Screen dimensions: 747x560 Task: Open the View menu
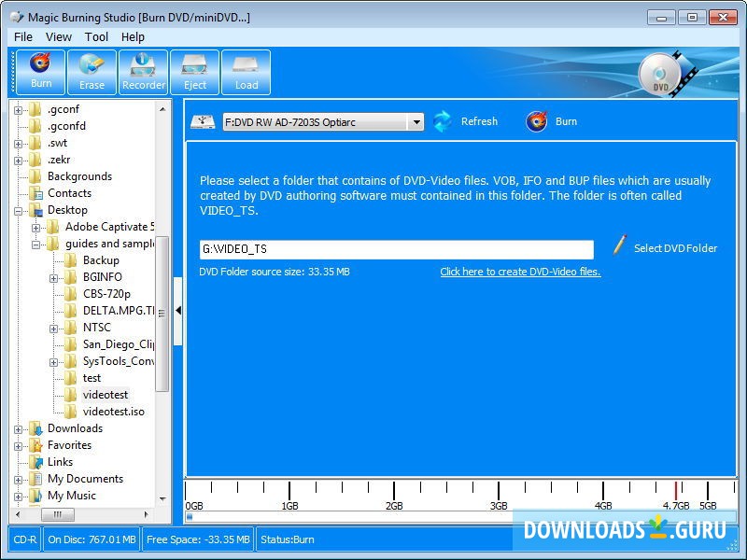(59, 36)
